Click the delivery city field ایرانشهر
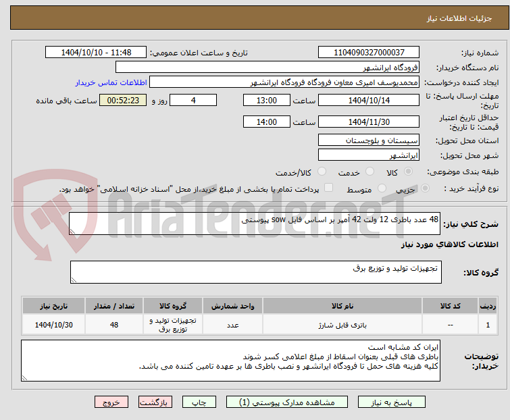Viewport: 510px width, 420px height. click(369, 155)
